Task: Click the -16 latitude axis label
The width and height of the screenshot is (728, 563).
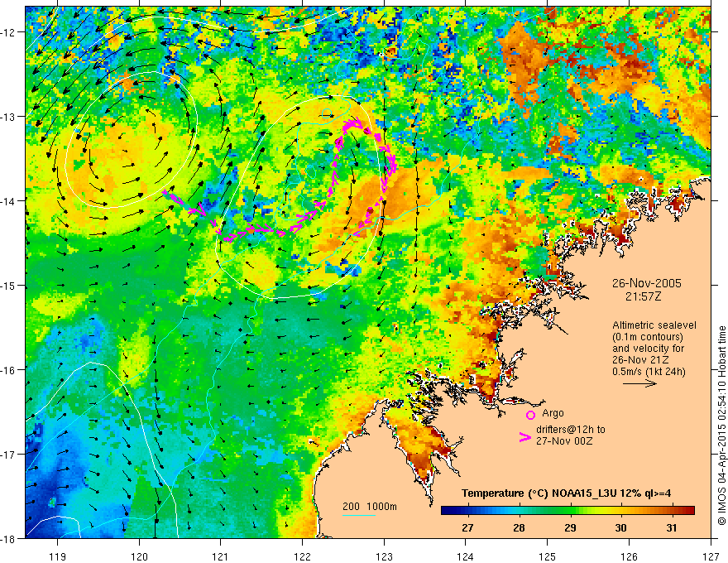Action: 9,370
